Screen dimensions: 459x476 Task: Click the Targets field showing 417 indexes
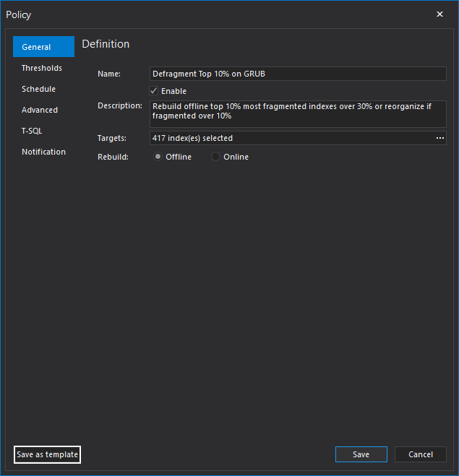tap(289, 138)
